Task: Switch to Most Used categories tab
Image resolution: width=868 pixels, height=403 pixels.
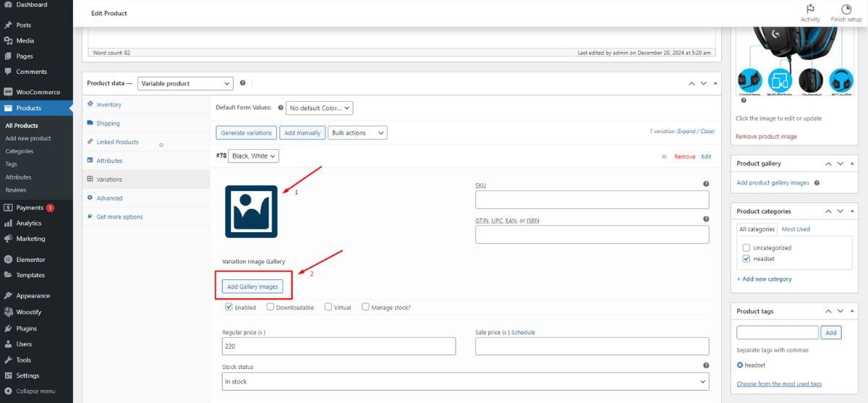Action: (796, 229)
